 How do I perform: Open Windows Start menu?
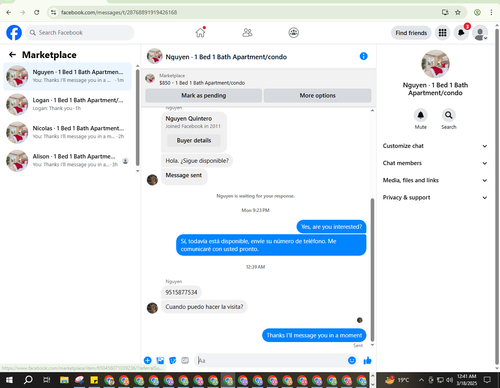click(x=9, y=380)
